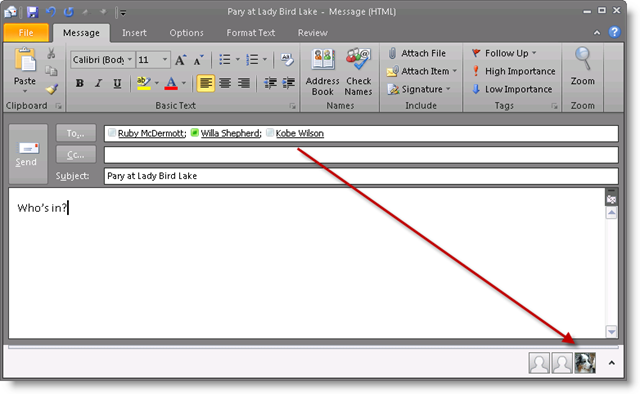Minimize the ribbon with the caret
Image resolution: width=640 pixels, height=394 pixels.
coord(597,33)
